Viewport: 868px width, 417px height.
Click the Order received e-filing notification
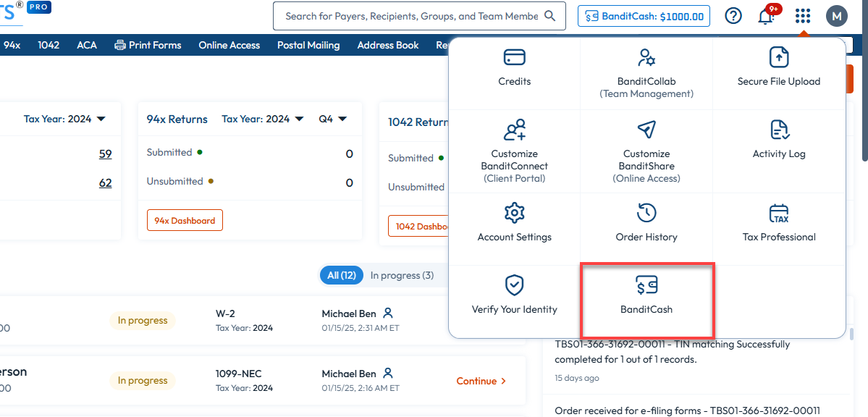point(687,410)
